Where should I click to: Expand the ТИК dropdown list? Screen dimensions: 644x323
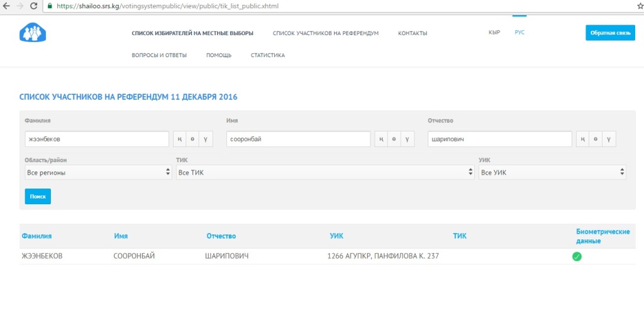coord(325,172)
